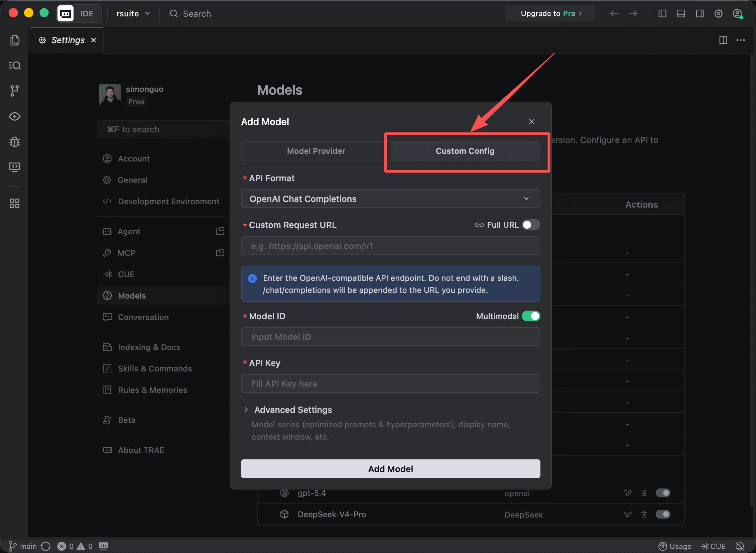The width and height of the screenshot is (756, 553).
Task: Delete the DeepSeek-V4-Pro model via trash icon
Action: (x=644, y=514)
